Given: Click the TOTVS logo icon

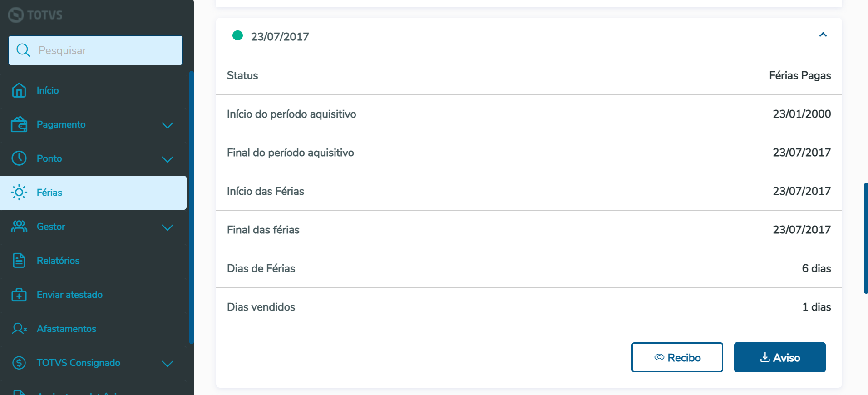Looking at the screenshot, I should coord(16,15).
